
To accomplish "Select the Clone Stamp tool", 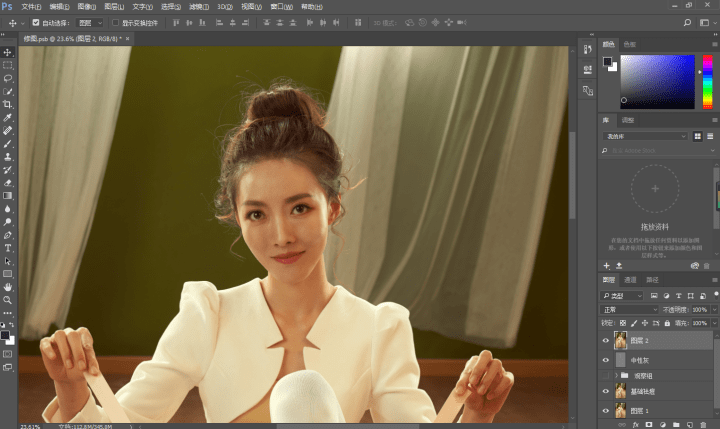I will tap(7, 157).
